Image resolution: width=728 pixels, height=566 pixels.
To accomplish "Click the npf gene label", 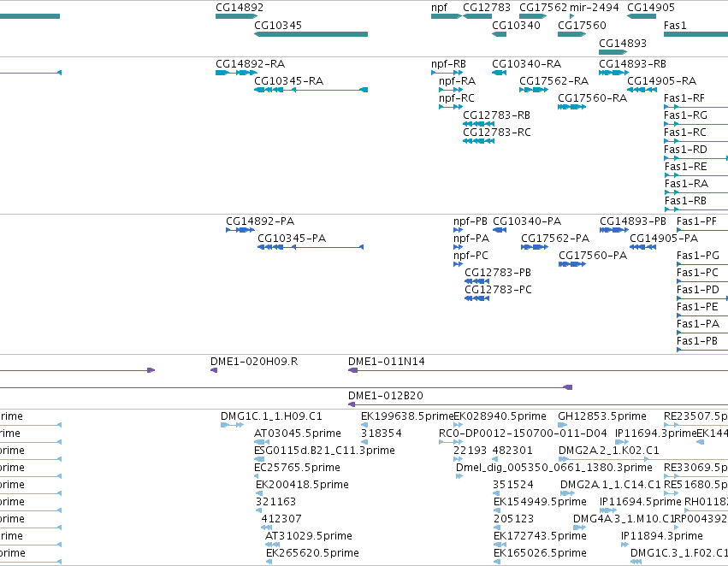I will tap(439, 8).
